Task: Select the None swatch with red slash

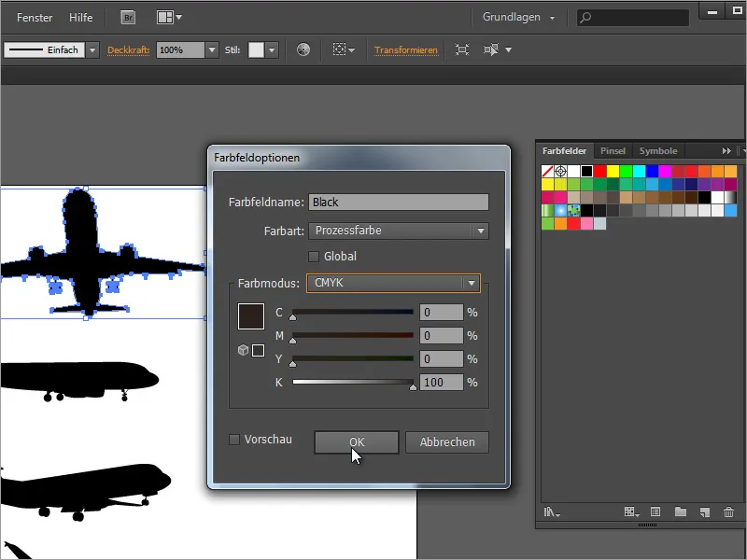Action: (x=547, y=171)
